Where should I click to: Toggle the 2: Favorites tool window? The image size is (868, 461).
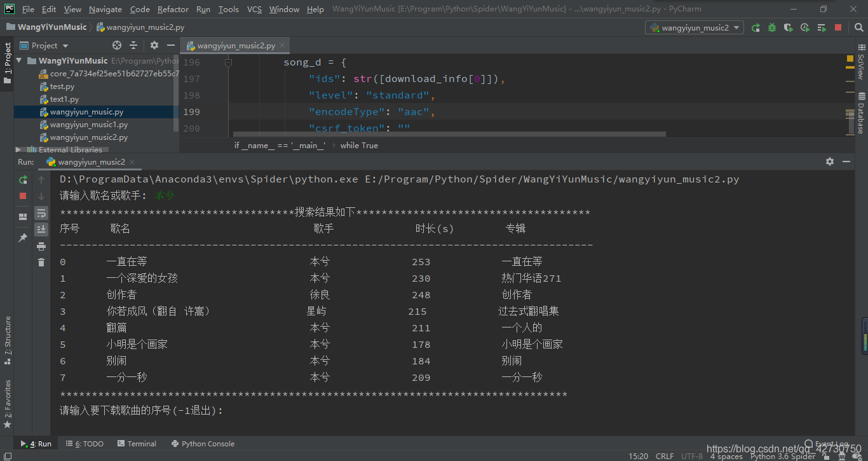click(x=7, y=404)
